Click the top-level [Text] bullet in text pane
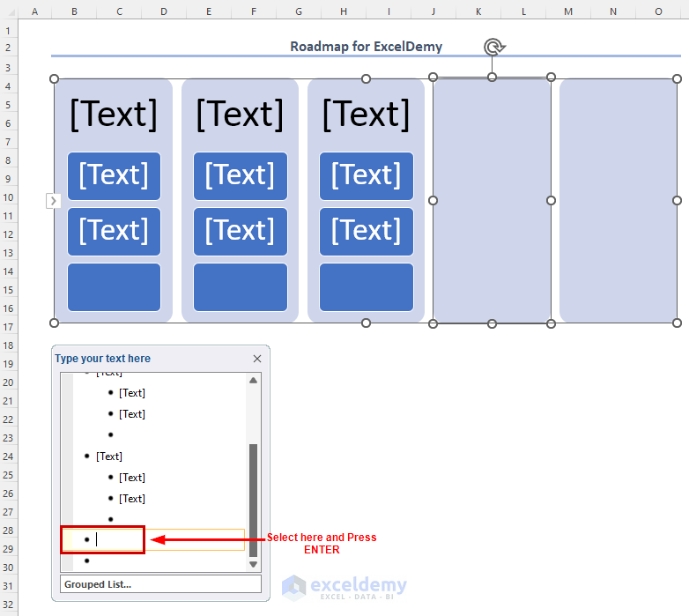The height and width of the screenshot is (616, 689). (x=109, y=456)
